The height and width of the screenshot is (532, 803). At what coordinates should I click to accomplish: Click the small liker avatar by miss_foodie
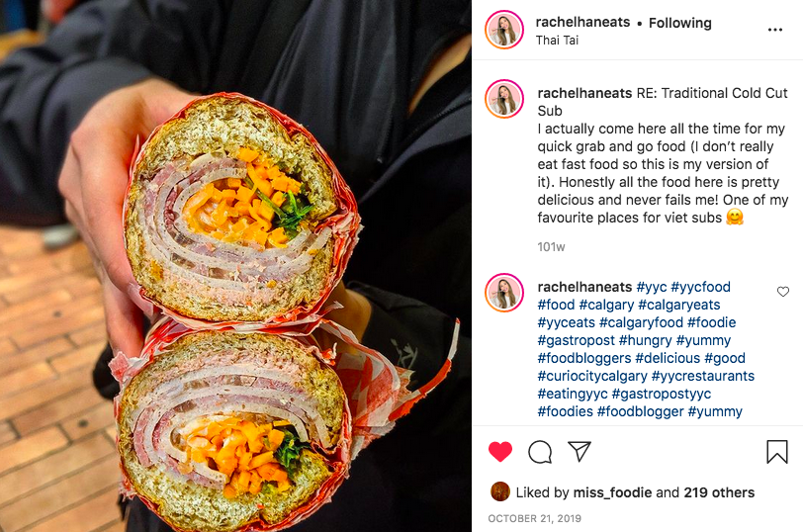click(x=499, y=491)
